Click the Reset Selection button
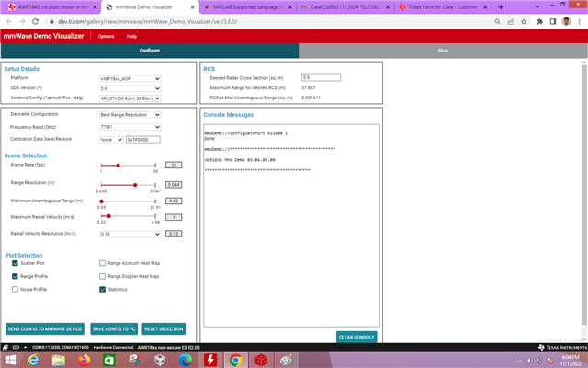The image size is (588, 368). click(164, 329)
